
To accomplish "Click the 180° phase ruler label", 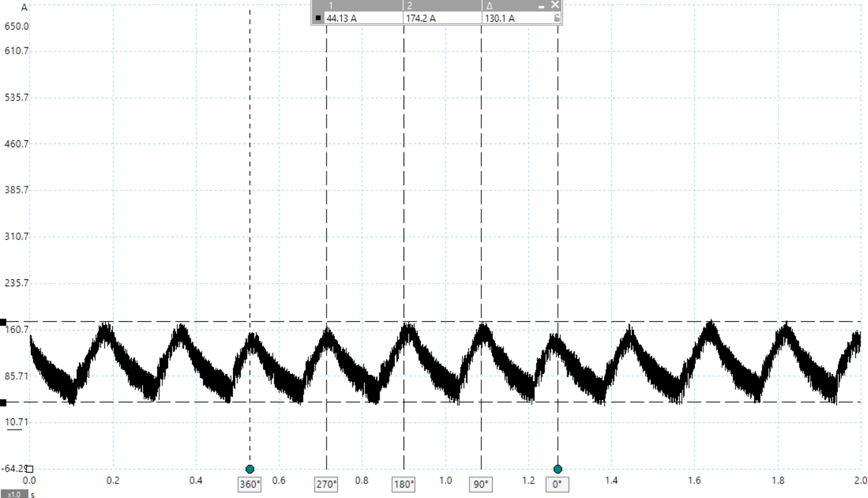I will coord(404,485).
